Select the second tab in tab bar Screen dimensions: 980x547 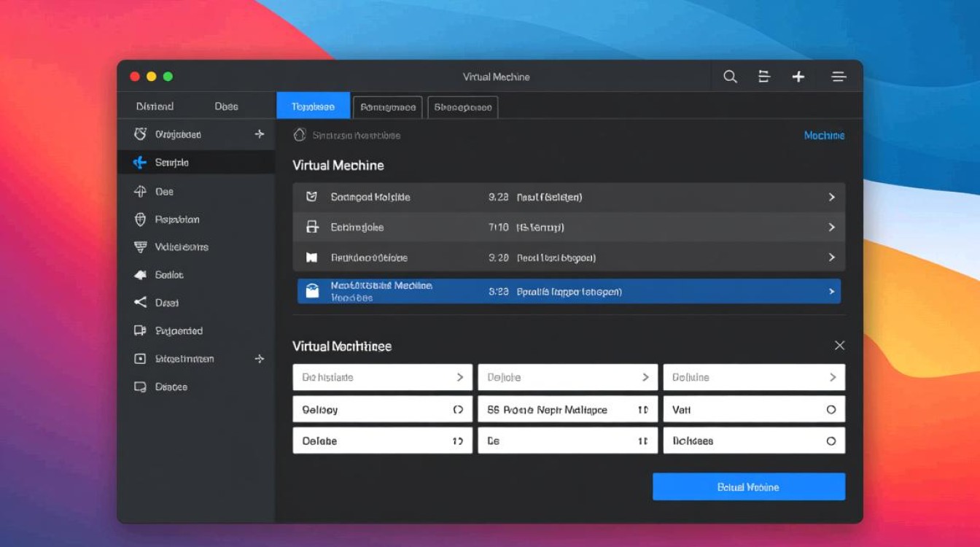click(x=388, y=107)
